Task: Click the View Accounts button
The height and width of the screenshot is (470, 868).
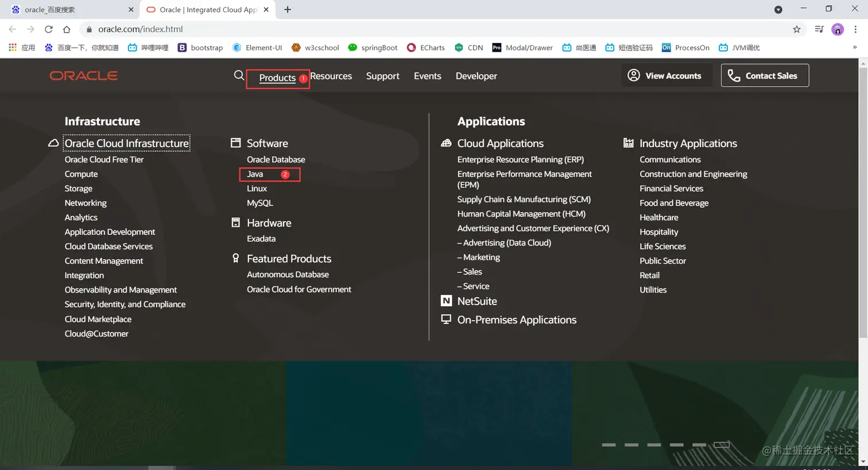Action: [x=666, y=75]
